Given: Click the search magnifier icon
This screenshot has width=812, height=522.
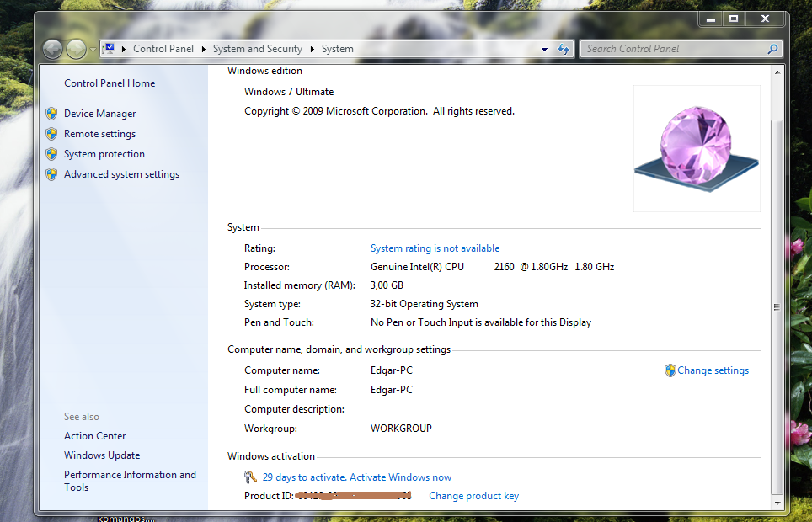Looking at the screenshot, I should click(772, 49).
